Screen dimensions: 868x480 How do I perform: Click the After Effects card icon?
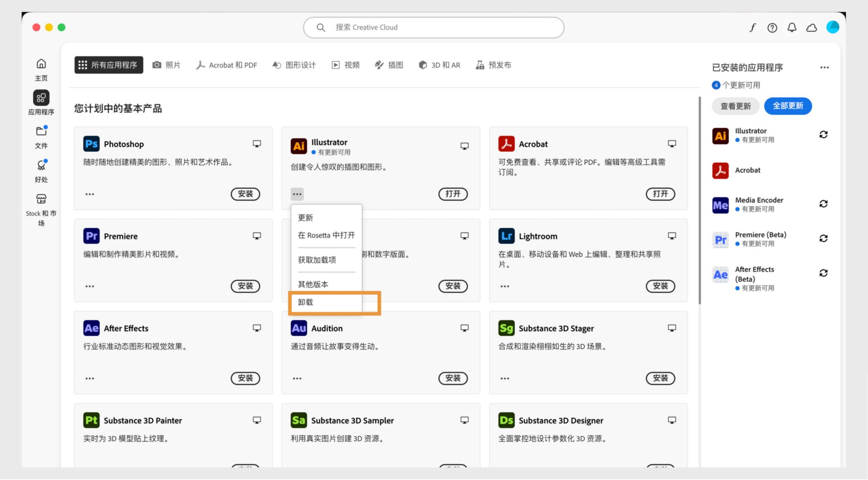pos(91,328)
